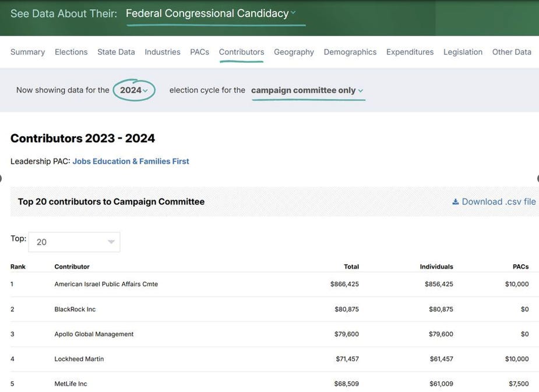This screenshot has width=539, height=392.
Task: Select the Lockheed Martin contributor name
Action: point(79,359)
